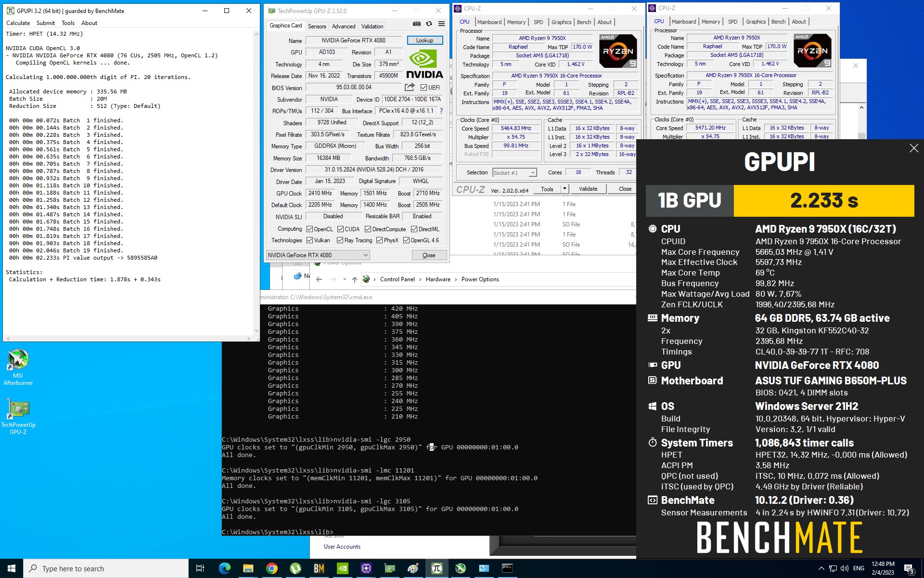Screen dimensions: 924x578
Task: Launch Microsoft Edge from the taskbar
Action: (224, 568)
